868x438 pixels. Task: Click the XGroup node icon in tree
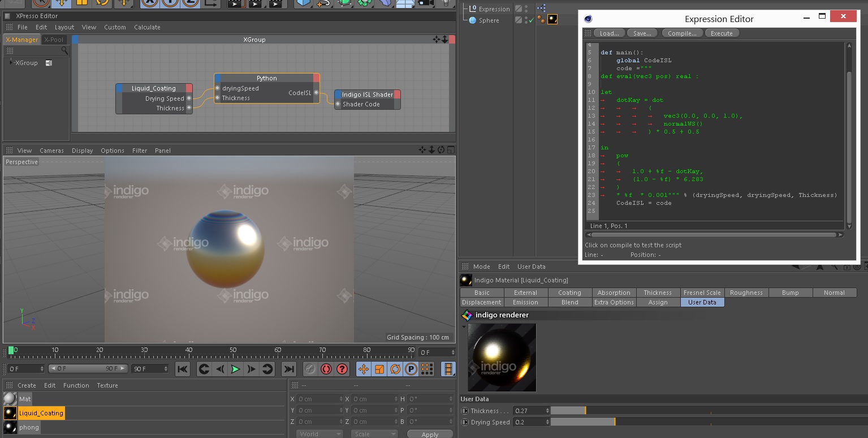tap(49, 63)
